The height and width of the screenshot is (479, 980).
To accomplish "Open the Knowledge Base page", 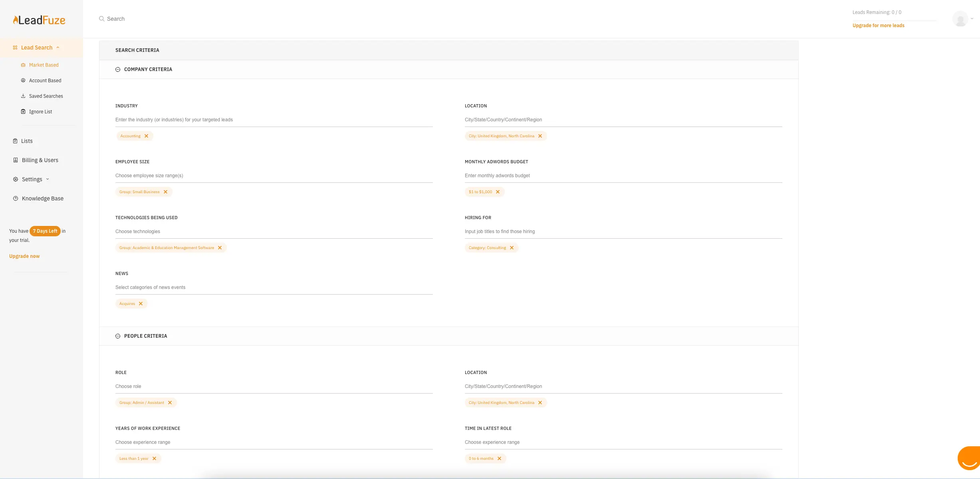I will click(x=42, y=198).
